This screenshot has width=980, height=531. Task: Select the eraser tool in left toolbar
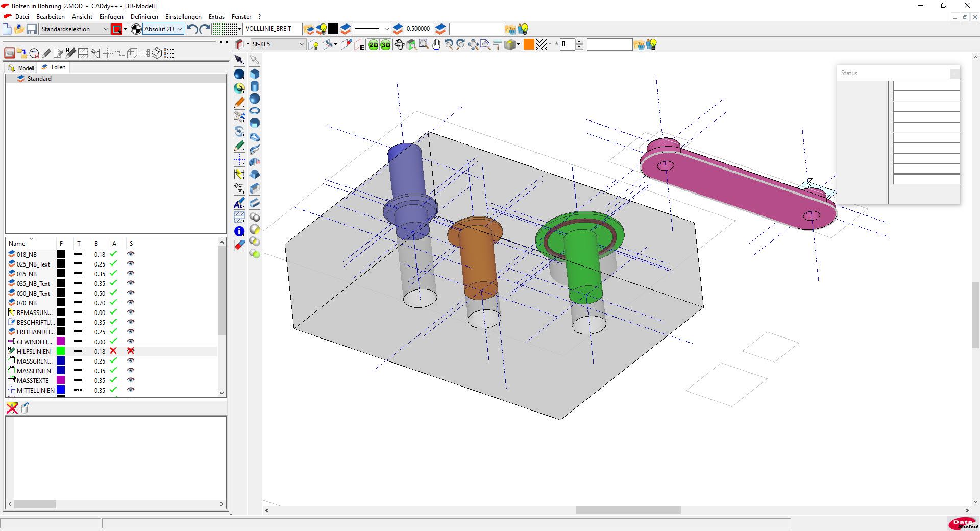tap(239, 246)
